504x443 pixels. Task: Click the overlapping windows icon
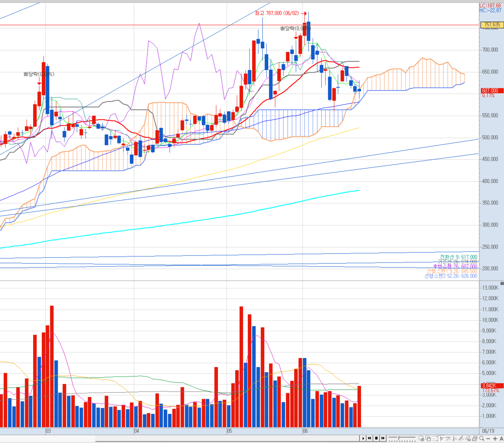(428, 439)
